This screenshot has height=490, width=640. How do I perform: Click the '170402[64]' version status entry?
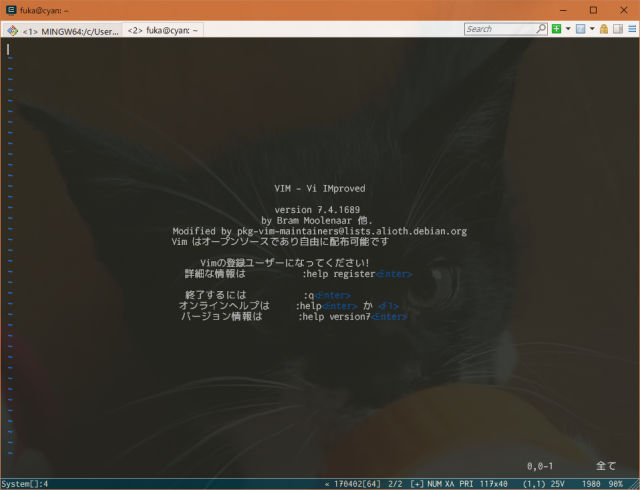point(357,484)
